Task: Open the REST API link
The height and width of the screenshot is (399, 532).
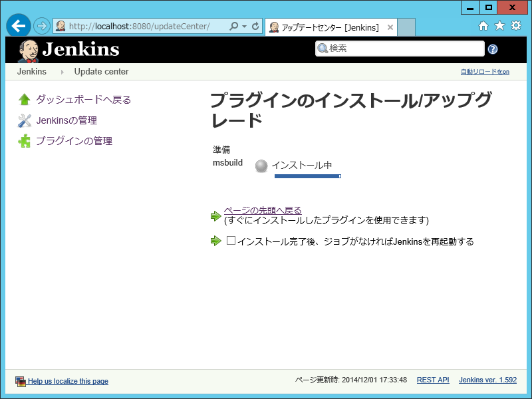Action: (x=433, y=380)
